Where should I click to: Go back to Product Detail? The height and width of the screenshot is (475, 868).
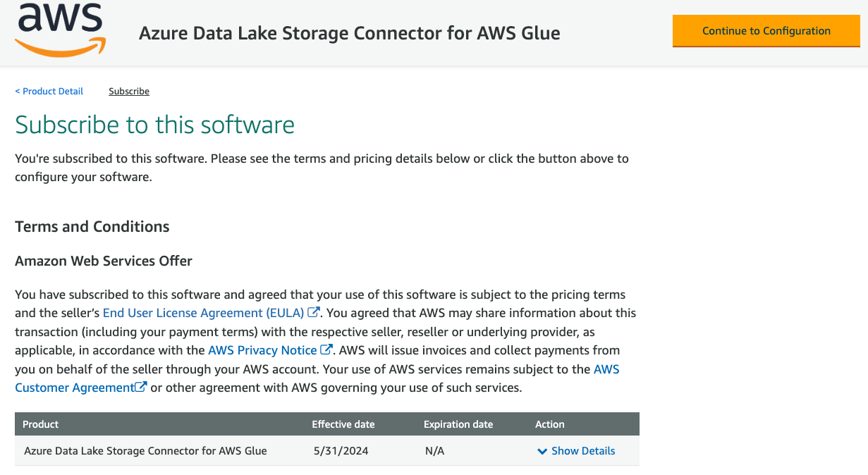pyautogui.click(x=49, y=92)
